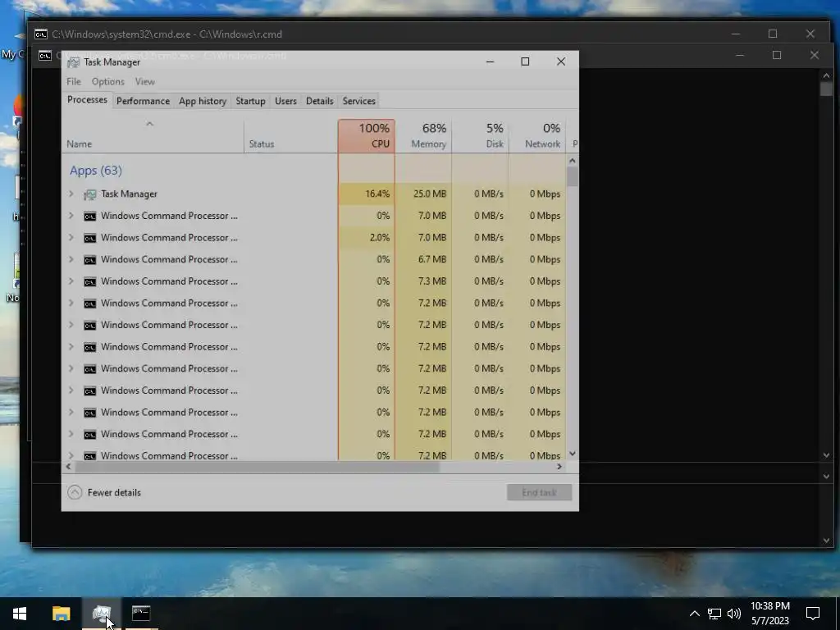The height and width of the screenshot is (630, 840).
Task: Click the Task Manager title bar icon
Action: (73, 62)
